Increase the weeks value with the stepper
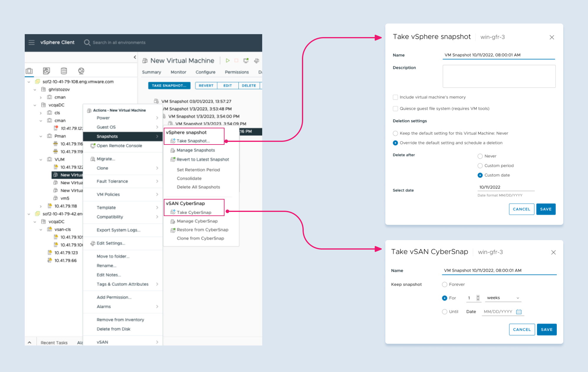Screen dimensions: 588x372 pyautogui.click(x=478, y=296)
